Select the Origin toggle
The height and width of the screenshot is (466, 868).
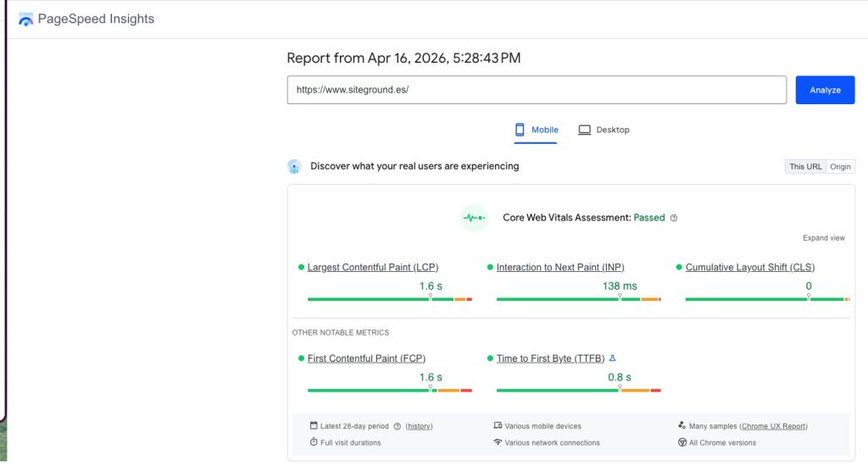click(840, 167)
